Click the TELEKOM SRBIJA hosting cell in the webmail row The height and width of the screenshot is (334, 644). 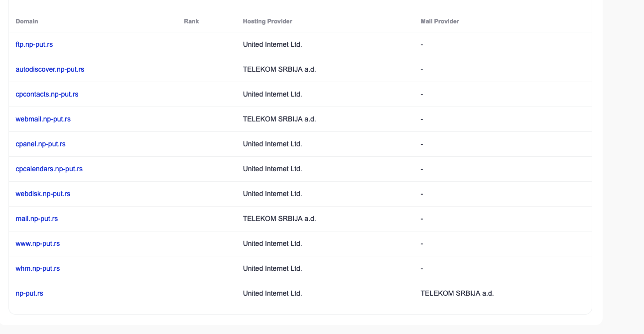pyautogui.click(x=279, y=119)
